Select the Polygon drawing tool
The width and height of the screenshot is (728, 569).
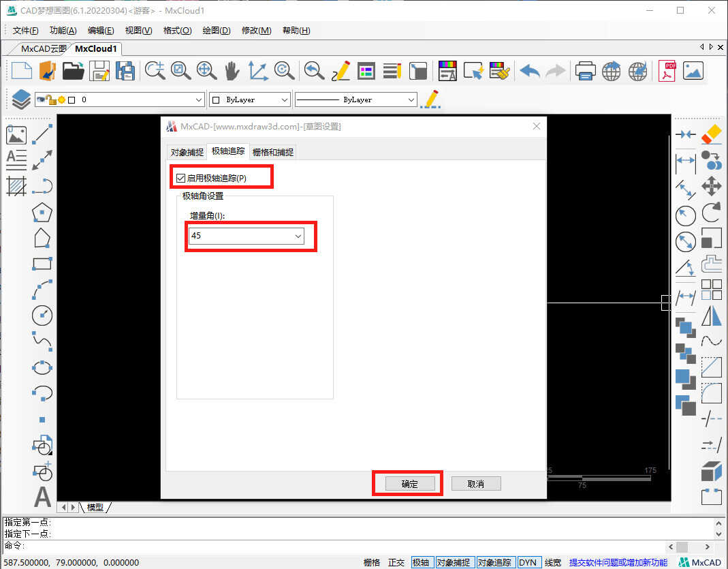(42, 213)
